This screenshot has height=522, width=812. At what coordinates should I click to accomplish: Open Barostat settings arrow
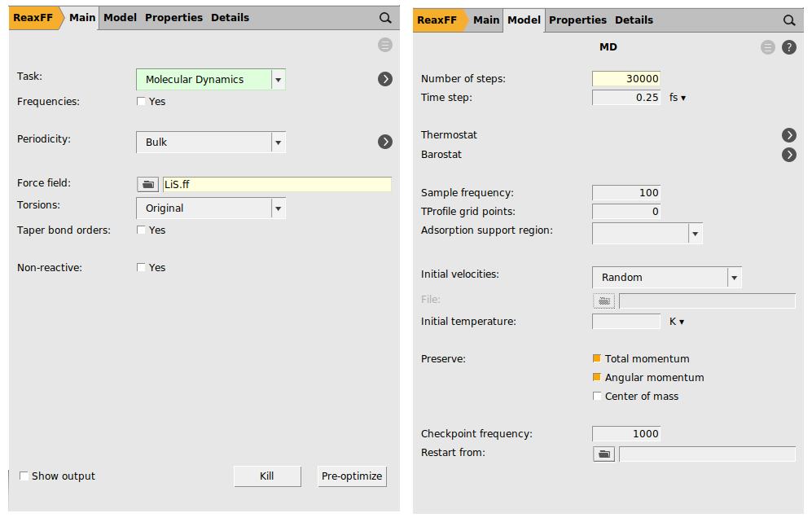click(789, 155)
